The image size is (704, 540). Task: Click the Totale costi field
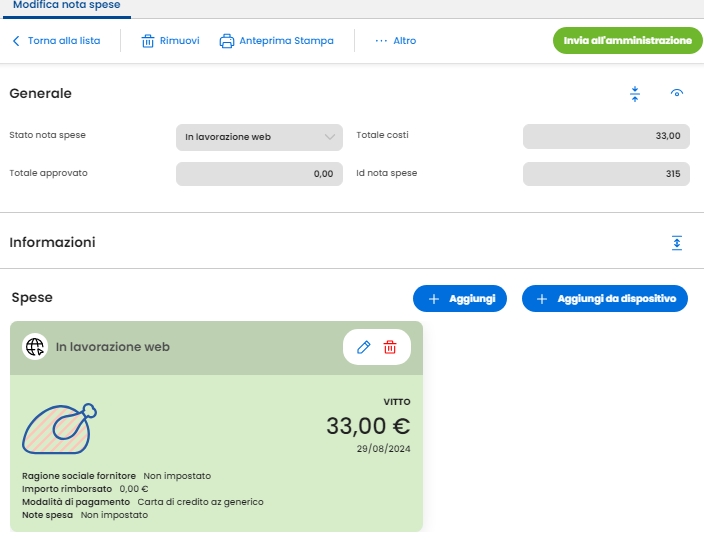click(606, 136)
